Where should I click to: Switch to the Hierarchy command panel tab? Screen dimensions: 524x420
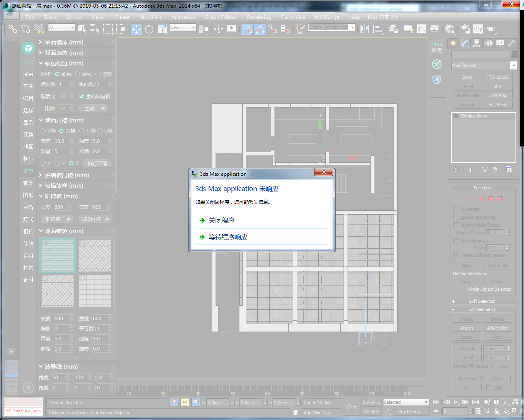click(477, 43)
